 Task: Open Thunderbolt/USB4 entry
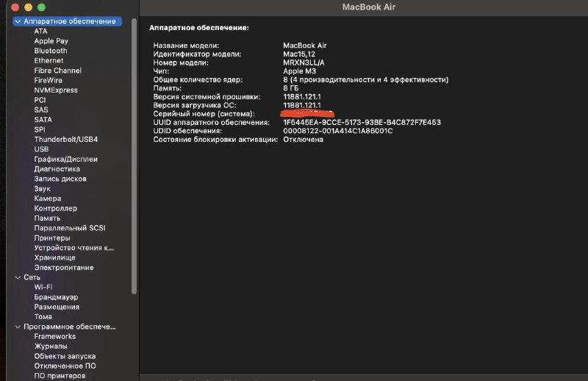click(65, 139)
